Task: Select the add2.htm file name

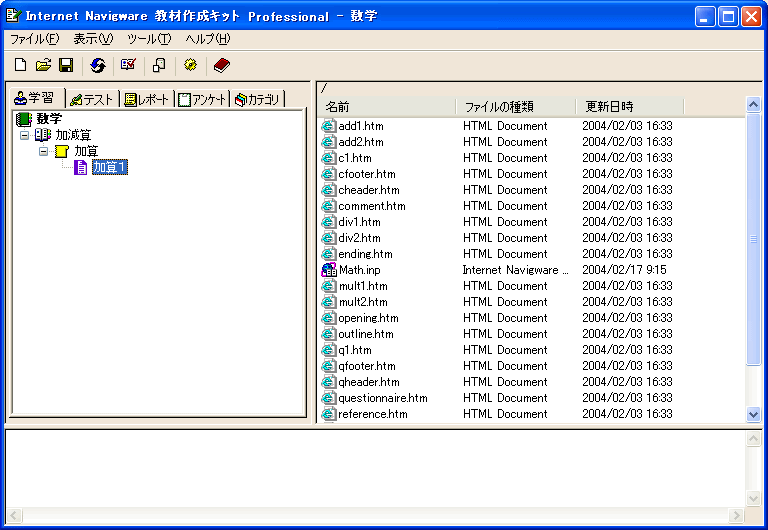Action: 361,142
